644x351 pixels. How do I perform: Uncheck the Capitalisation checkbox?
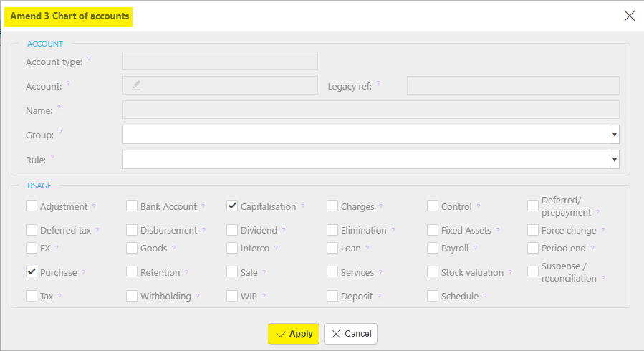(x=232, y=206)
